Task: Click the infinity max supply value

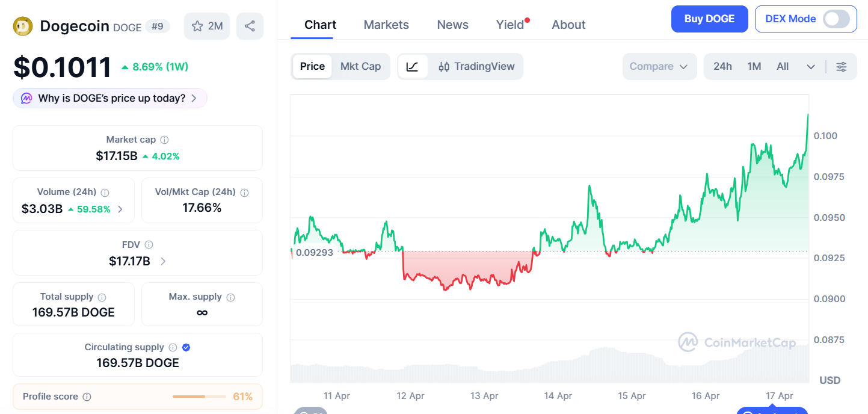Action: (x=202, y=312)
